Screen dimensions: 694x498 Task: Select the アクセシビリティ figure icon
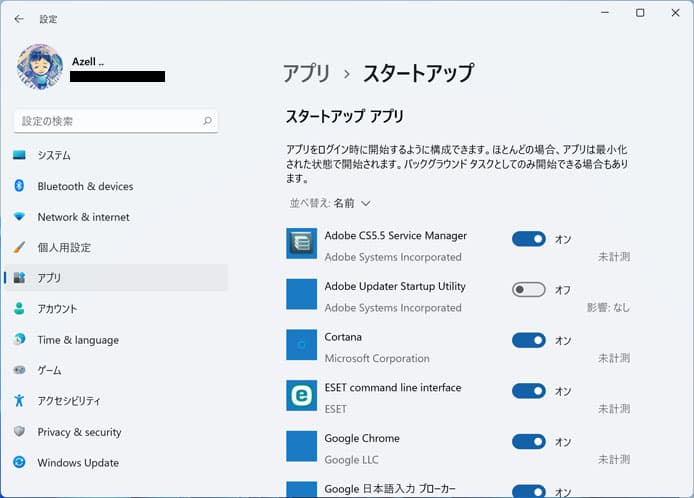click(x=19, y=400)
